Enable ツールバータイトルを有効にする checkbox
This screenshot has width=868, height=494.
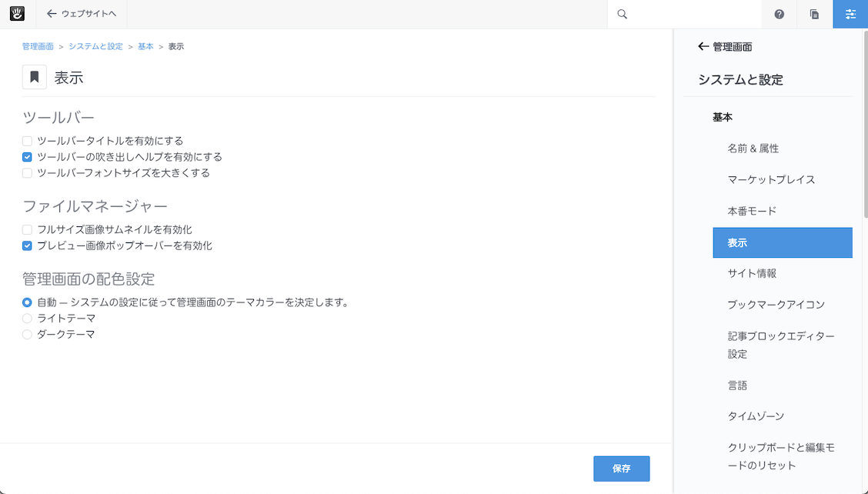click(27, 142)
